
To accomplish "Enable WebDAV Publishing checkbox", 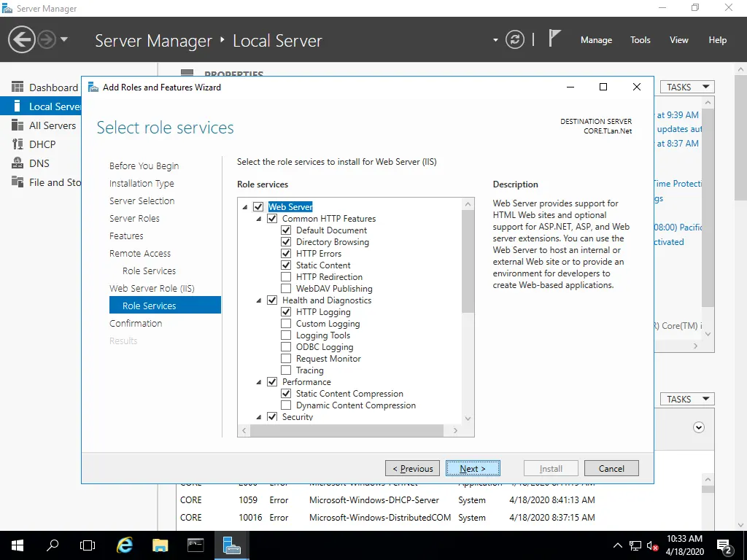I will coord(286,289).
